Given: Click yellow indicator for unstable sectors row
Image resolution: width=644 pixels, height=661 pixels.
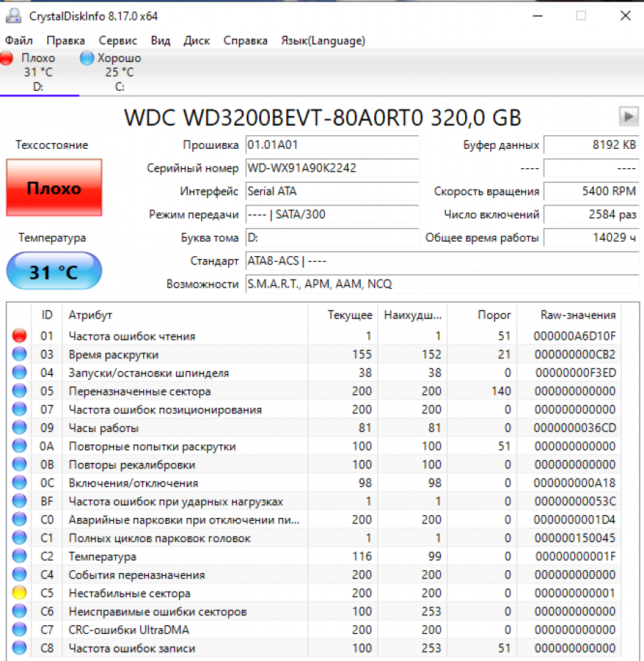Looking at the screenshot, I should coord(19,593).
